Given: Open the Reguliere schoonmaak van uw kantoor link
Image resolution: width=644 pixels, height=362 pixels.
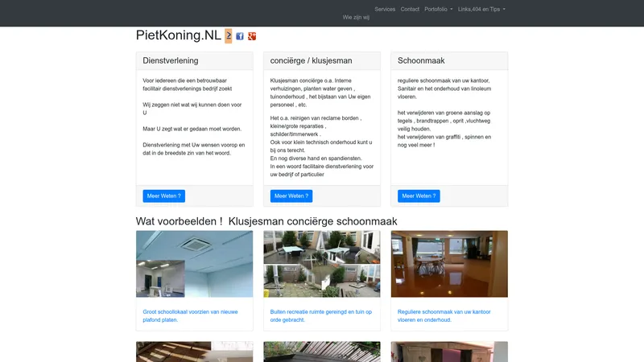Looking at the screenshot, I should point(444,315).
